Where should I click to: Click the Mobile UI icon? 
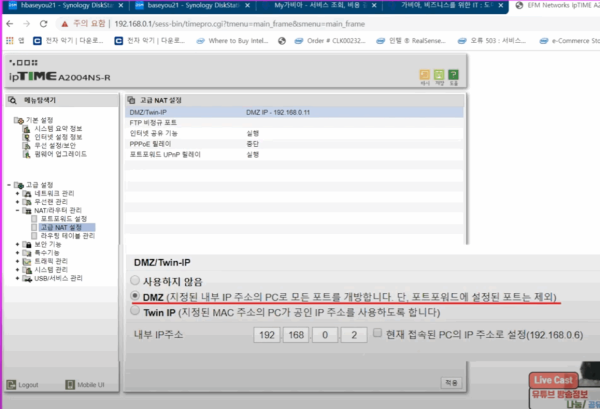pyautogui.click(x=70, y=385)
